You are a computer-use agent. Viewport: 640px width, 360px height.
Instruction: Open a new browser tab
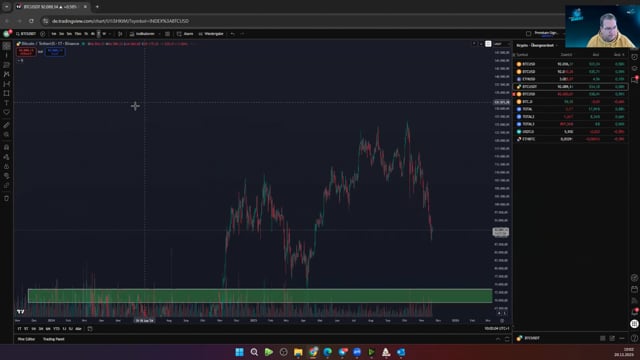tap(97, 7)
